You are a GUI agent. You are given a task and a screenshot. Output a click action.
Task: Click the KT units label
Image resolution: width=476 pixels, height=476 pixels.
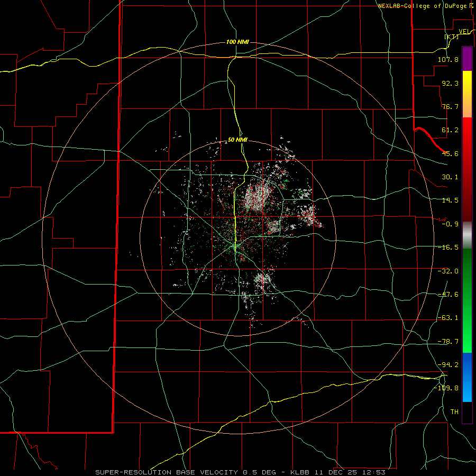452,36
